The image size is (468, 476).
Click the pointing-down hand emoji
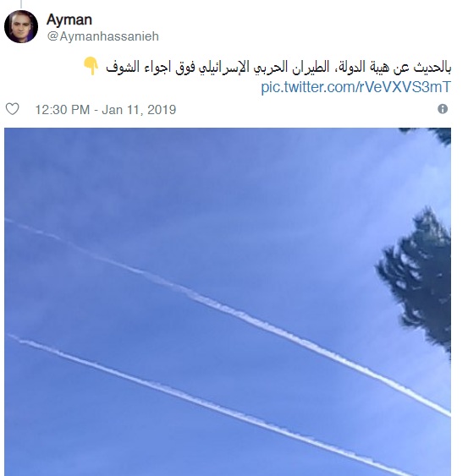[x=91, y=66]
